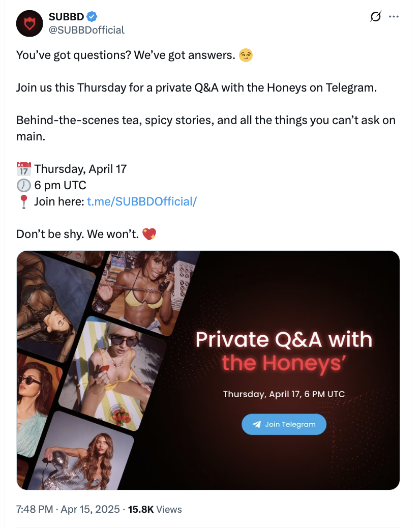This screenshot has width=420, height=528.
Task: Click the Telegram paper plane icon
Action: pos(257,424)
